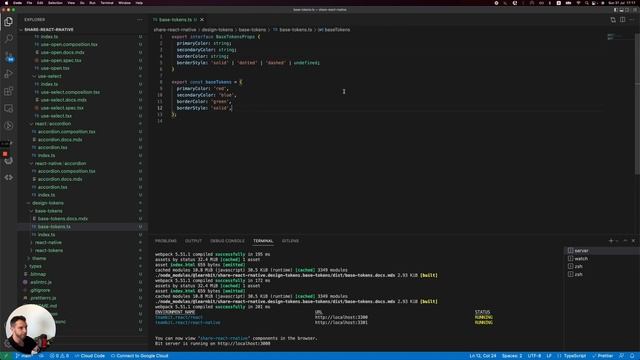The image size is (640, 360).
Task: Click Connect to Google Cloud
Action: pyautogui.click(x=140, y=356)
